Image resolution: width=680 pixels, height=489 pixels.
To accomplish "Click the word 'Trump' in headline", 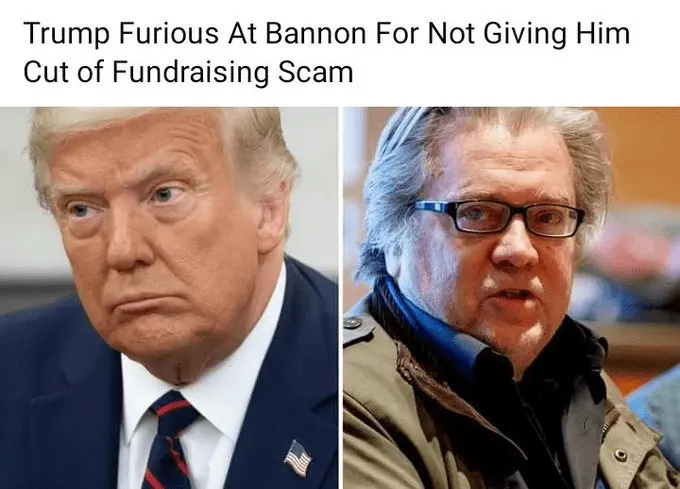I will point(65,34).
